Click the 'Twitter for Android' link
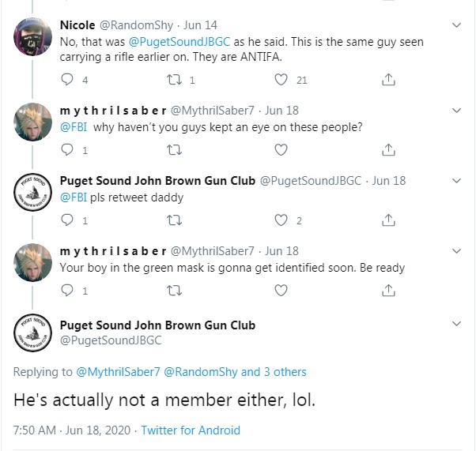 click(191, 430)
